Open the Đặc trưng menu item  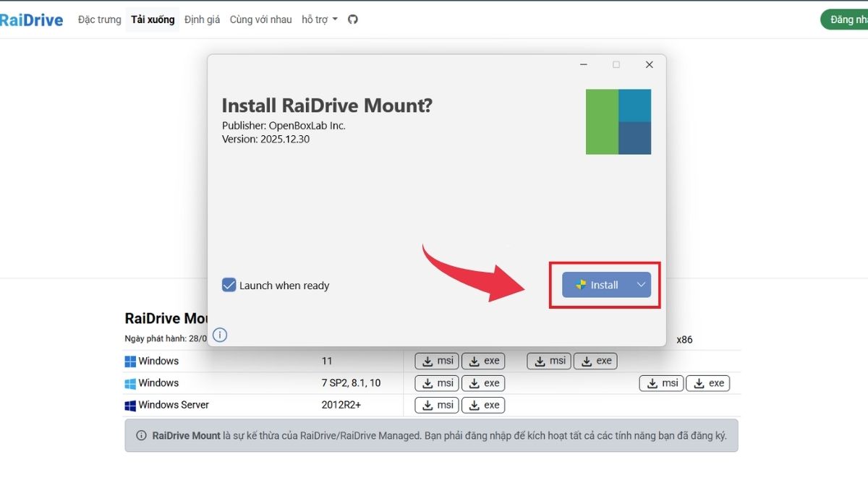pos(100,20)
